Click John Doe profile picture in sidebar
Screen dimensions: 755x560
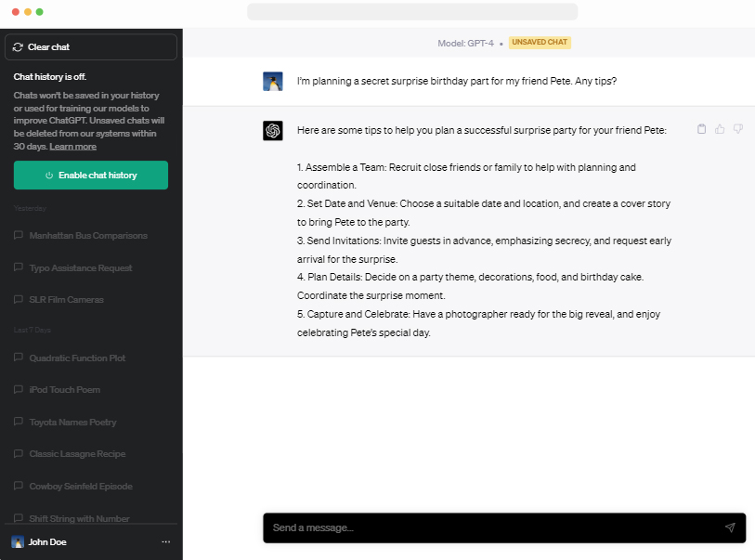click(18, 541)
